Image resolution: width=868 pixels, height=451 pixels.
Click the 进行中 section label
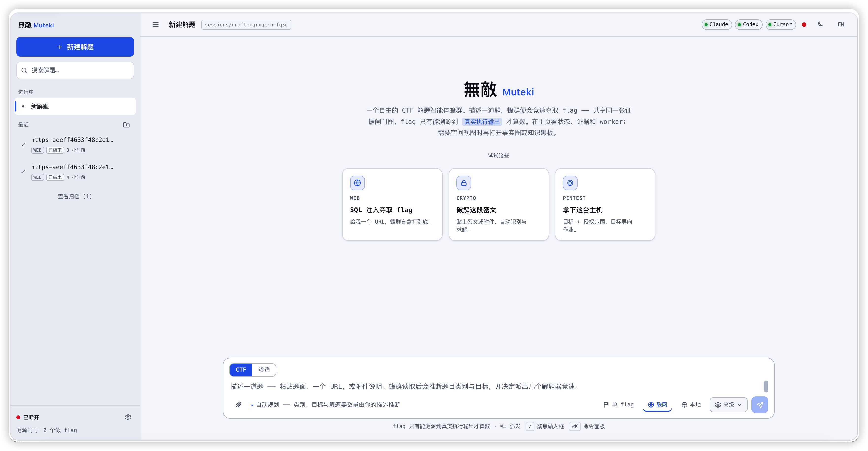[26, 92]
